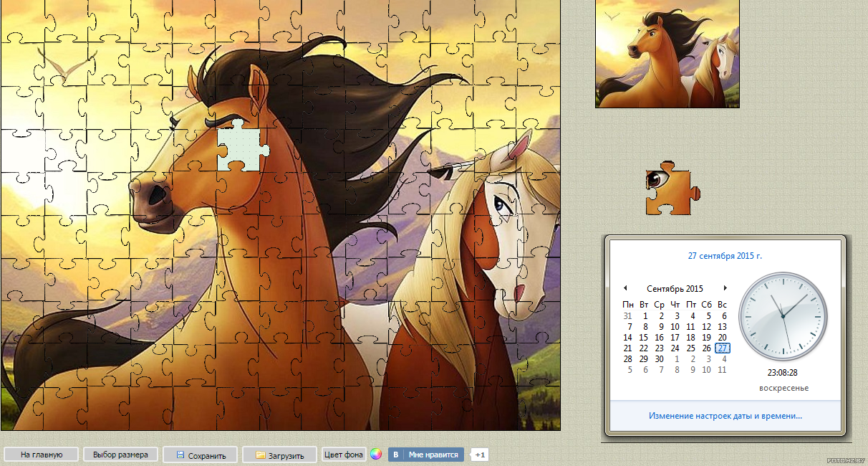Select date 16 in the calendar
The height and width of the screenshot is (466, 868).
(660, 338)
